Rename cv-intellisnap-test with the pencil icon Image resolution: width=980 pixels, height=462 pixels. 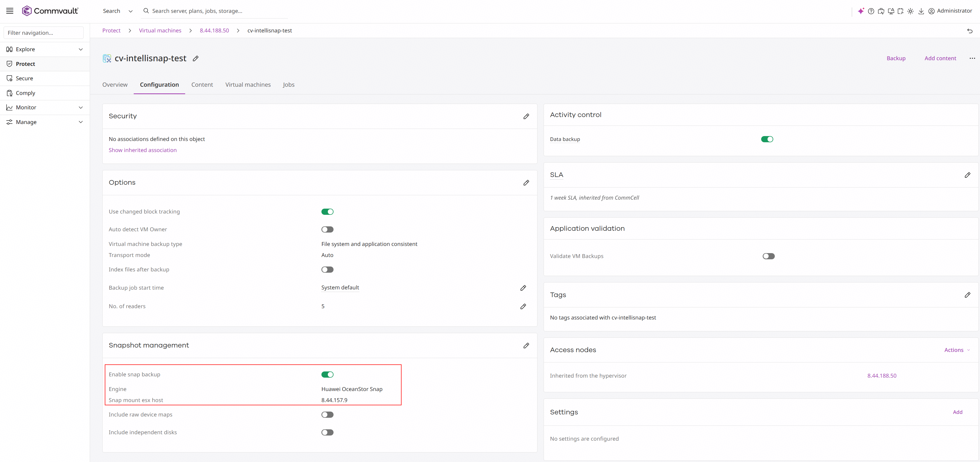click(195, 58)
